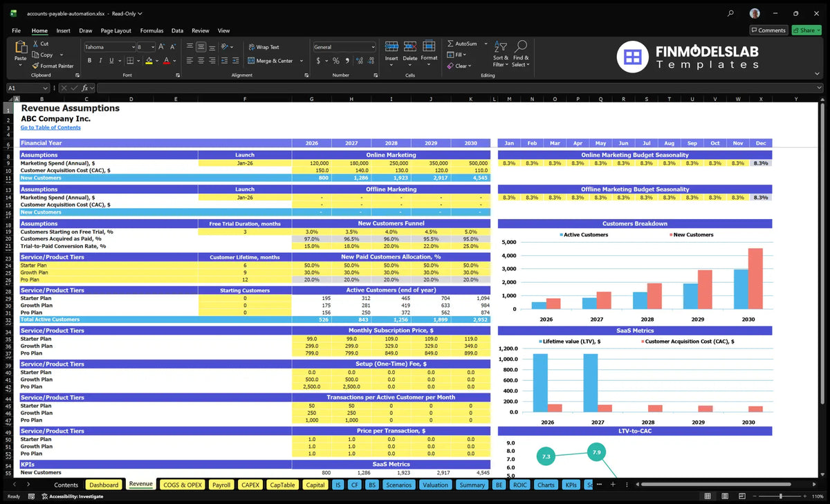The image size is (830, 504).
Task: Click the Borders icon in Font group
Action: pyautogui.click(x=131, y=61)
